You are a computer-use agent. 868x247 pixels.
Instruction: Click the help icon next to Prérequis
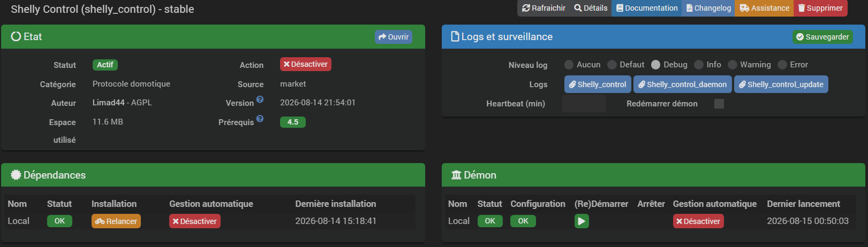pos(260,119)
